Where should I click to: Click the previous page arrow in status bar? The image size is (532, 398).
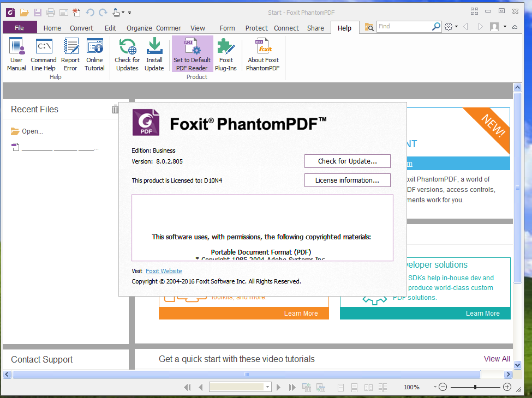201,387
